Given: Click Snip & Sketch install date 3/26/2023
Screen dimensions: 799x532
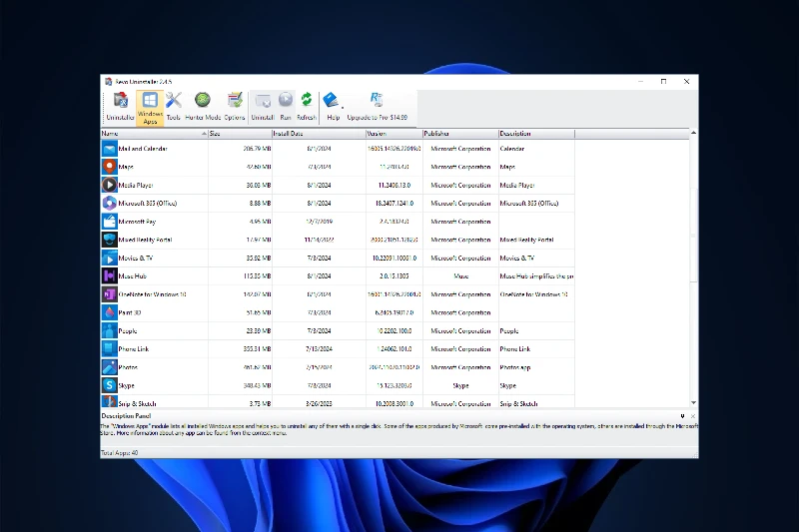Looking at the screenshot, I should click(x=319, y=403).
